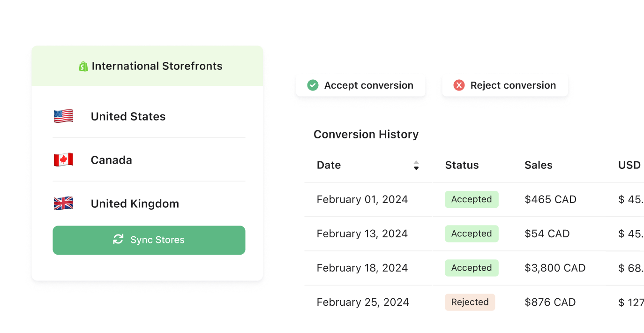Select the Canada storefront row
Image resolution: width=644 pixels, height=333 pixels.
pyautogui.click(x=149, y=160)
